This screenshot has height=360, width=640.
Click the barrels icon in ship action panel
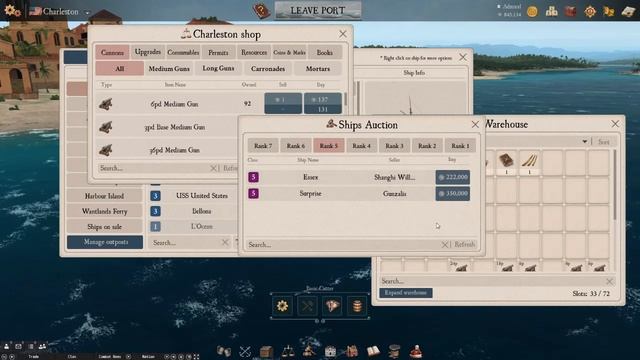[x=357, y=306]
